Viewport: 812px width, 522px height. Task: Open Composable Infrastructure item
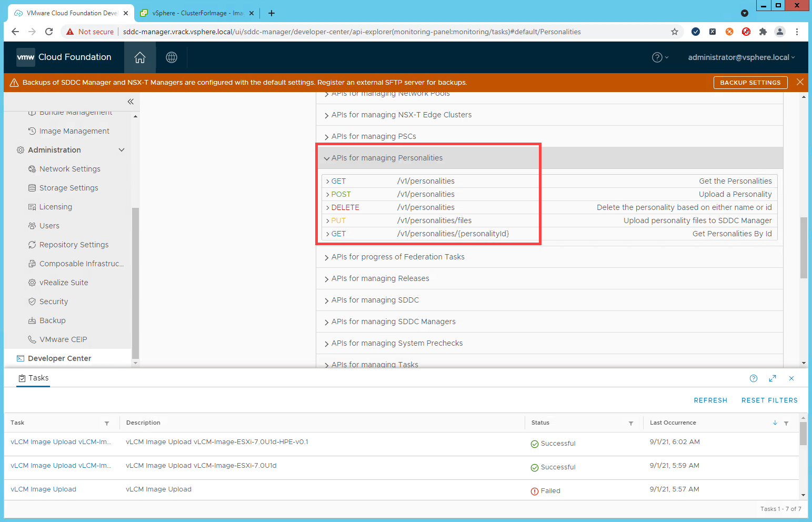(x=81, y=264)
